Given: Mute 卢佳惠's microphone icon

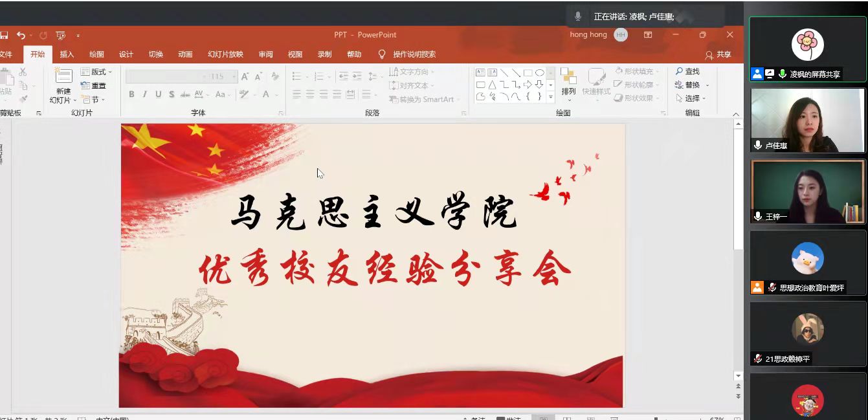Looking at the screenshot, I should [757, 146].
